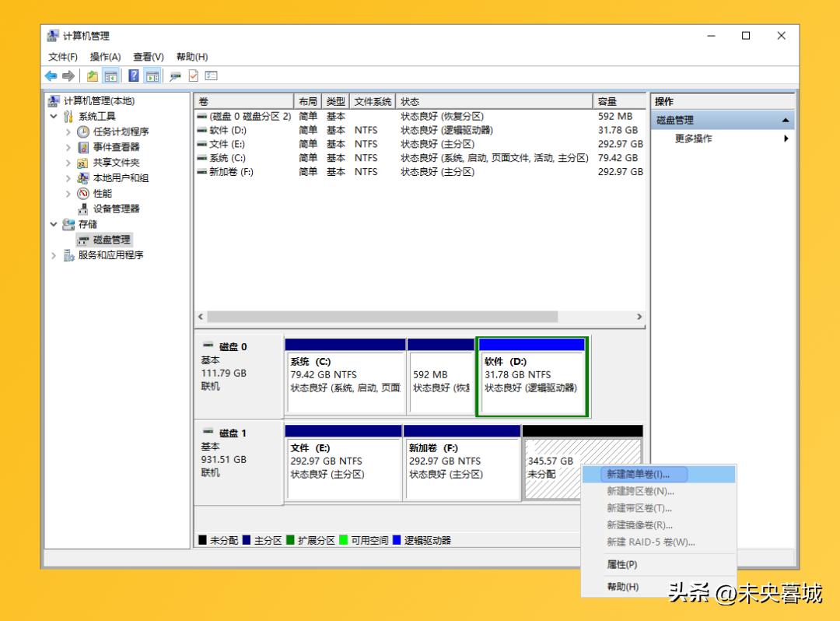Image resolution: width=840 pixels, height=621 pixels.
Task: Expand 任务计划程序 using its chevron
Action: tap(68, 132)
